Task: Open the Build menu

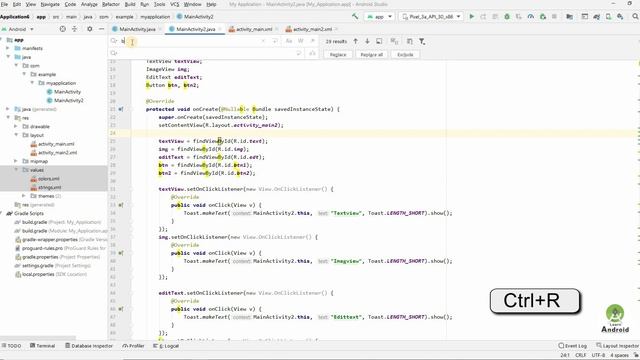Action: pyautogui.click(x=130, y=4)
